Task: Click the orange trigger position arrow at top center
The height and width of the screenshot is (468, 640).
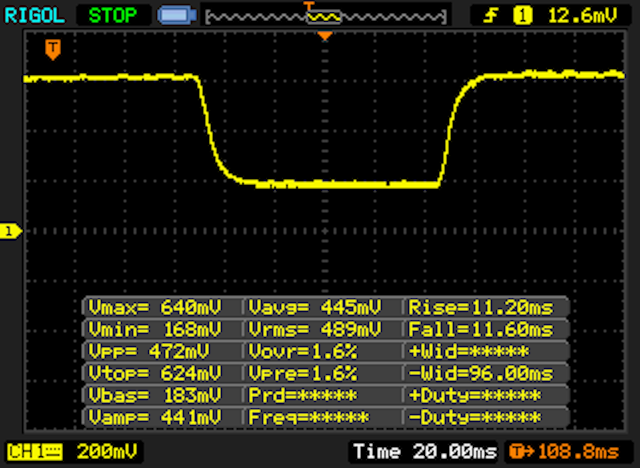Action: click(x=325, y=36)
